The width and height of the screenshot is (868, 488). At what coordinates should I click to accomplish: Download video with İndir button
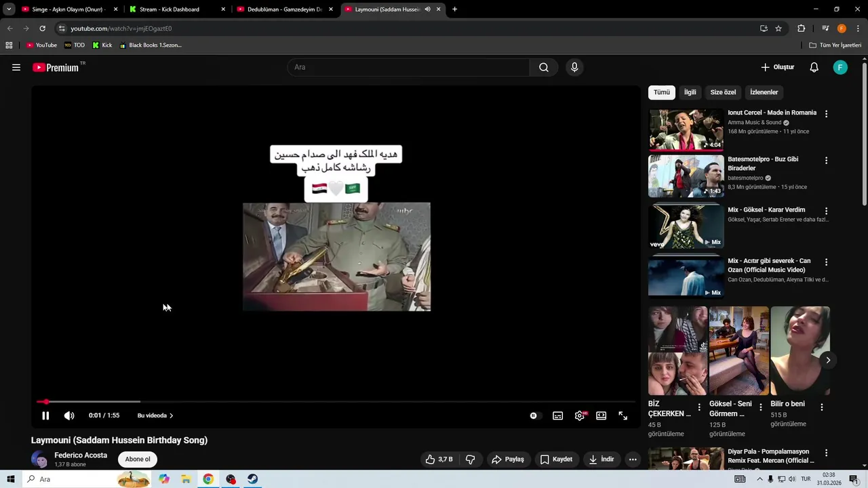tap(601, 460)
